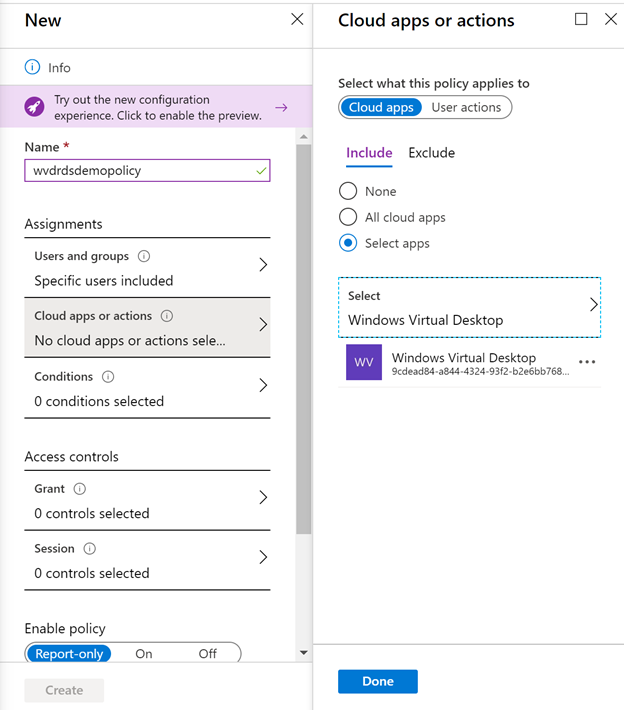Open the Exclude tab
Screen dimensions: 624x710
tap(432, 153)
